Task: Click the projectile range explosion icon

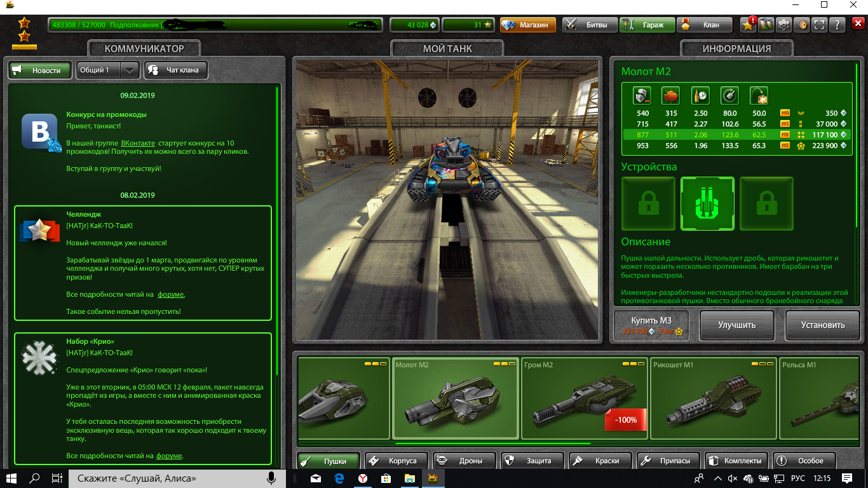Action: (x=759, y=95)
